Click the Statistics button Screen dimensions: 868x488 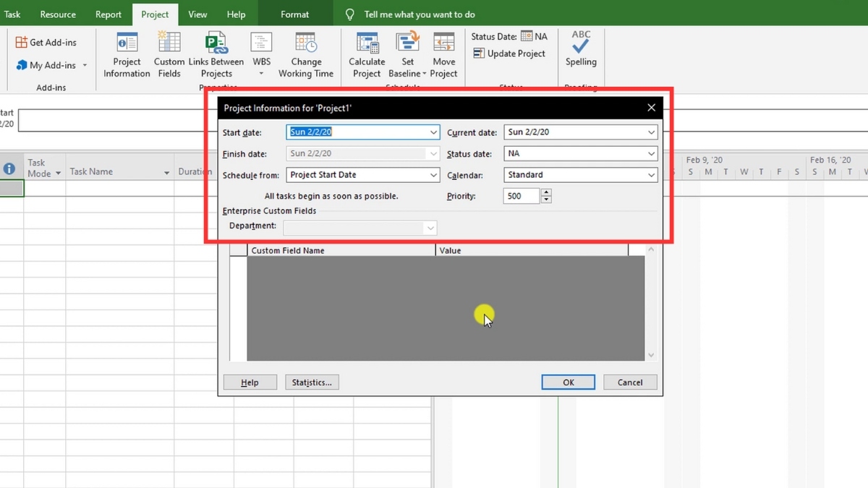click(x=312, y=382)
